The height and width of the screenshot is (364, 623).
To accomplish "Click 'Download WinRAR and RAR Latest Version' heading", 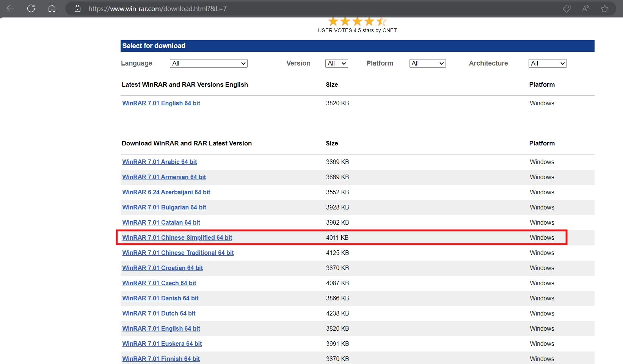I will [x=187, y=143].
